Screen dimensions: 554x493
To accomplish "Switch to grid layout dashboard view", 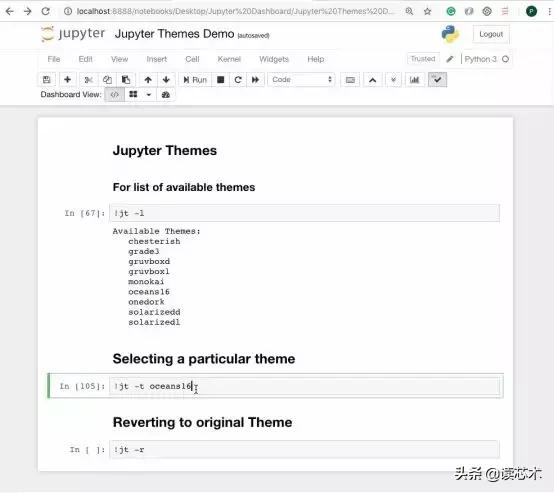I will (x=133, y=95).
